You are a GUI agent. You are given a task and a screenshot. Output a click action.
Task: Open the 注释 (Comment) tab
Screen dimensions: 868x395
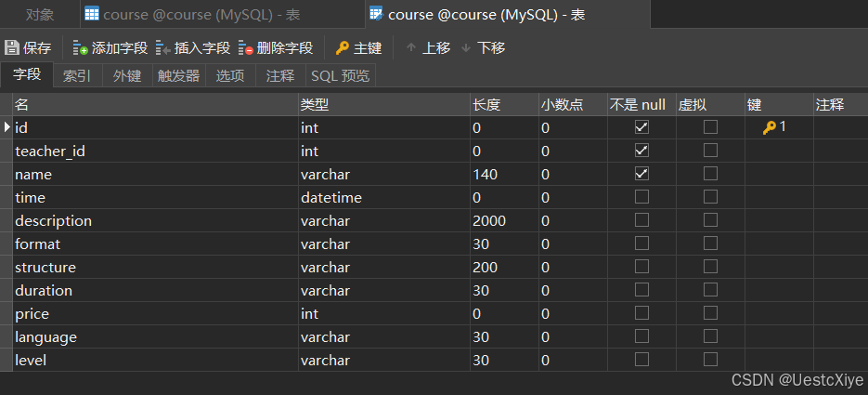(280, 76)
